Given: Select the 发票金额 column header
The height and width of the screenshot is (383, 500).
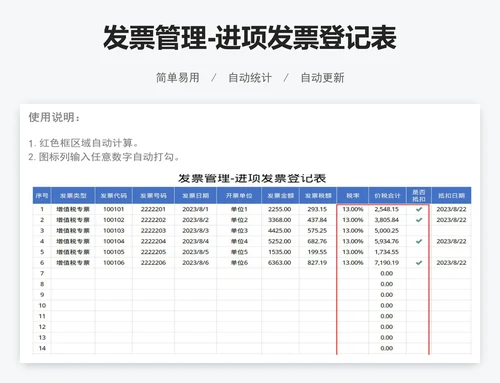Looking at the screenshot, I should click(x=280, y=196).
